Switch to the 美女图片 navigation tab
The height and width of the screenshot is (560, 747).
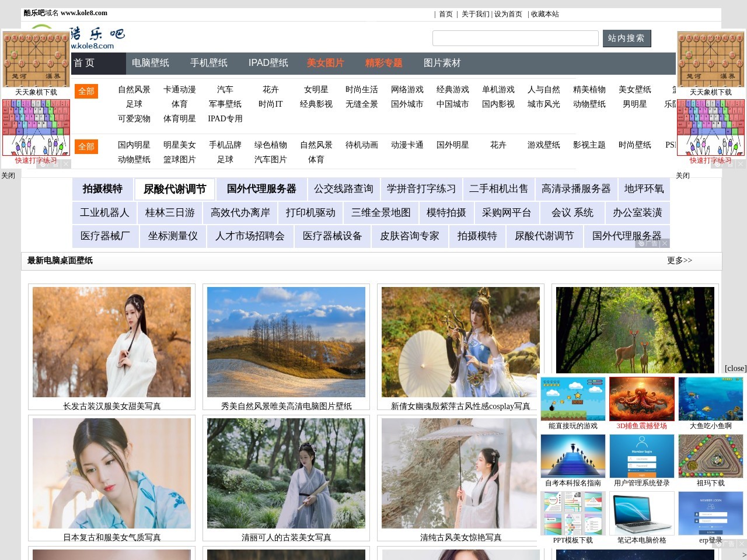pos(325,63)
